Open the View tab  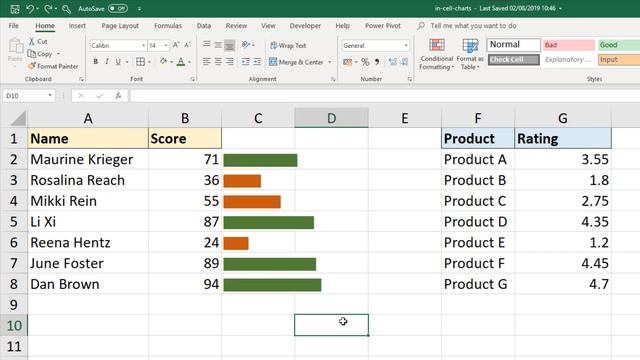click(268, 26)
